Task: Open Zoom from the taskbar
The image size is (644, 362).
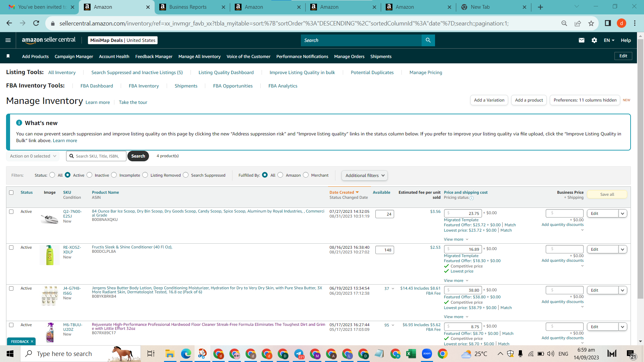Action: (427, 354)
